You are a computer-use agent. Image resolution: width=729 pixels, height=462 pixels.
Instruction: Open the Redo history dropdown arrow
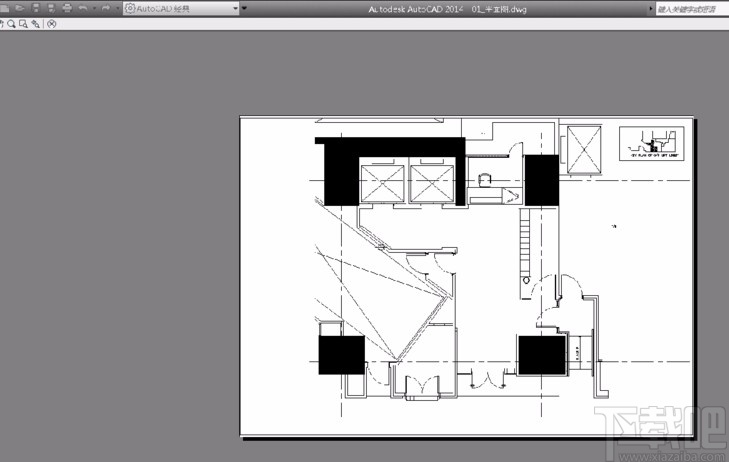pos(117,8)
